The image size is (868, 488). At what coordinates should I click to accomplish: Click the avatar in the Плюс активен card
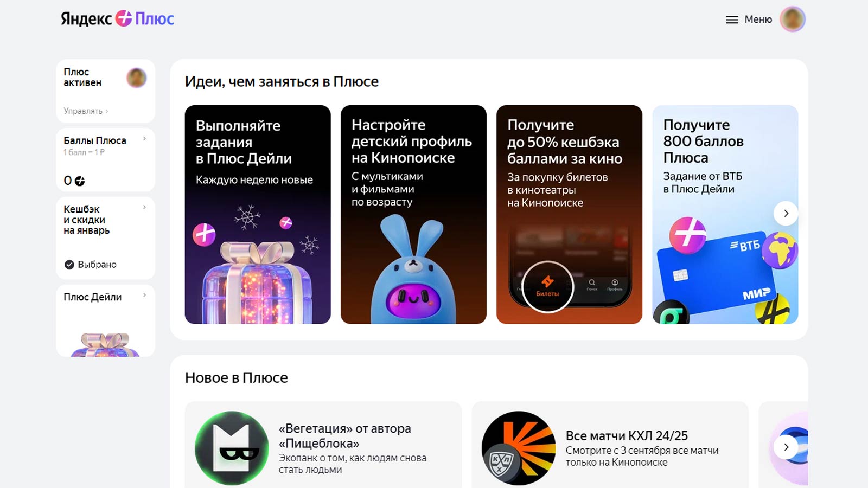136,78
